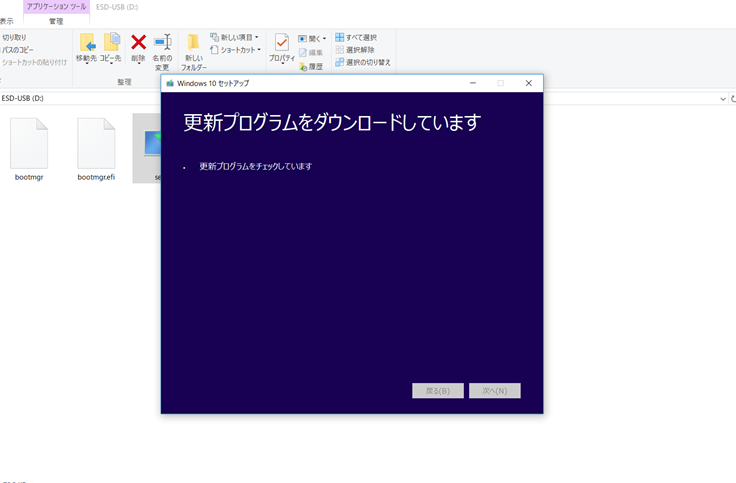Click the Edit (編集) ribbon item
The height and width of the screenshot is (483, 736).
coord(311,53)
